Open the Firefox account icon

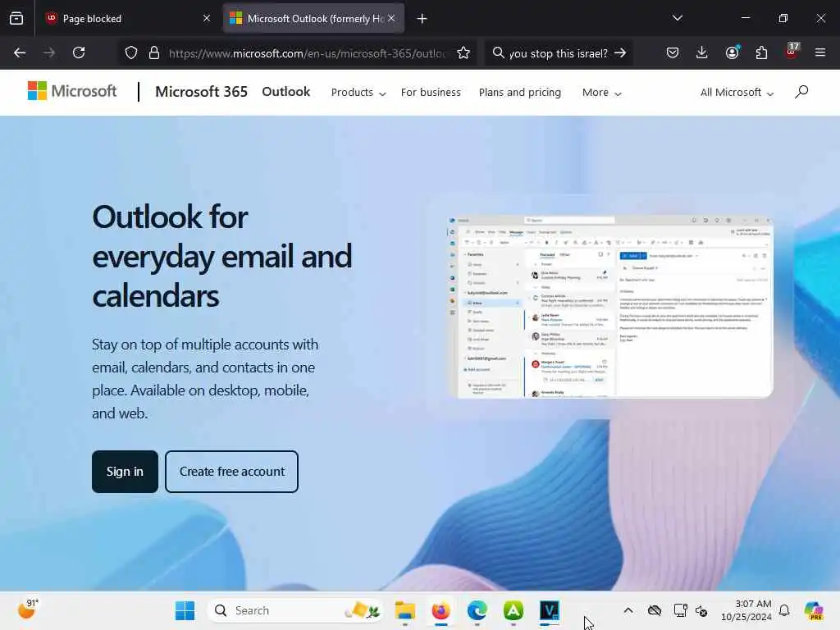click(732, 52)
